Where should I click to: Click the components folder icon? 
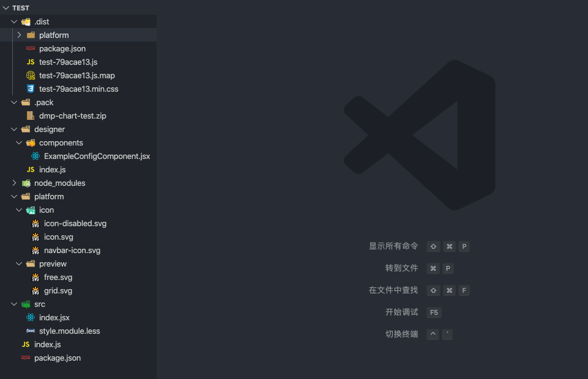(x=31, y=142)
